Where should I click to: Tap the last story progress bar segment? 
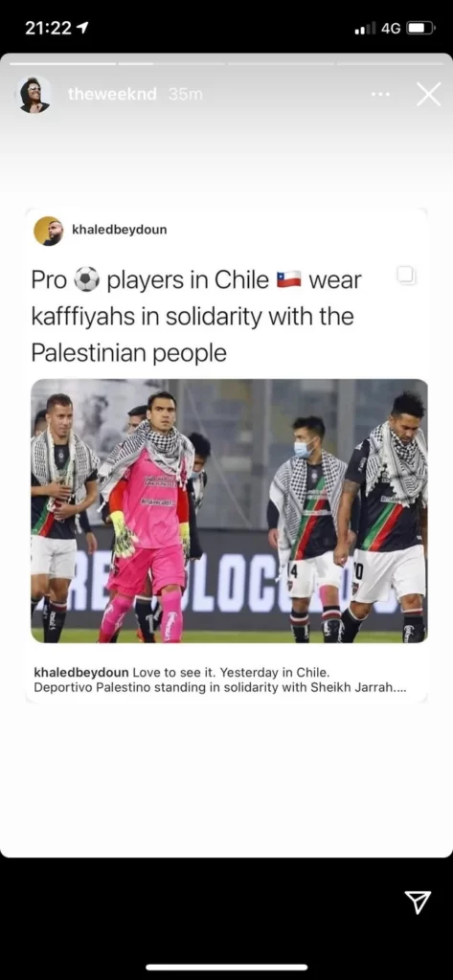[x=391, y=63]
